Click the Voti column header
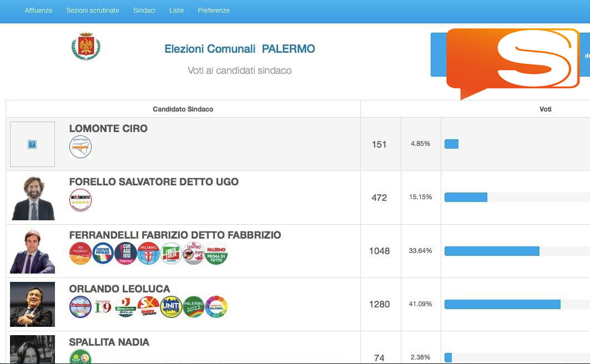Viewport: 590px width, 364px height. coord(545,109)
